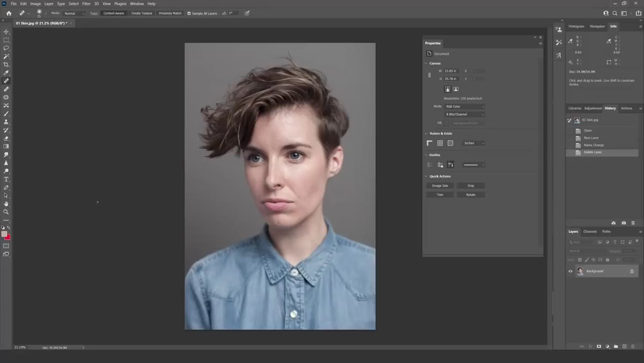
Task: Click the foreground color swatch
Action: click(x=4, y=234)
